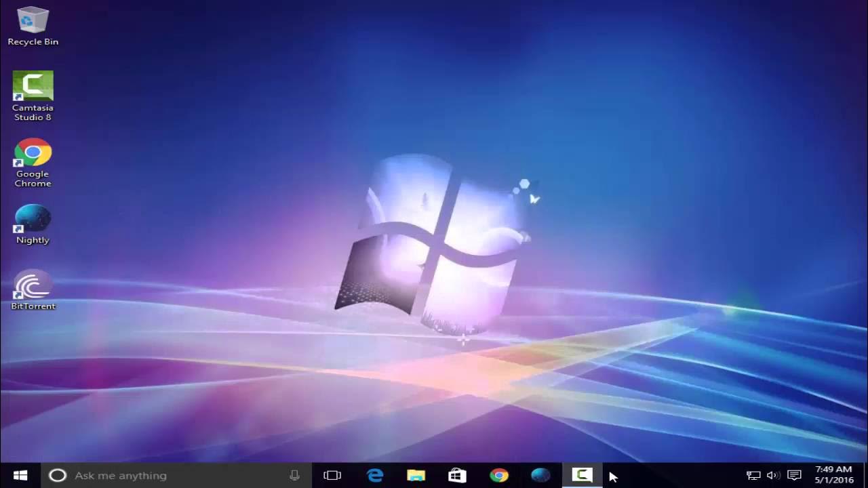Select the Google Chrome desktop shortcut
The width and height of the screenshot is (868, 488).
click(33, 163)
